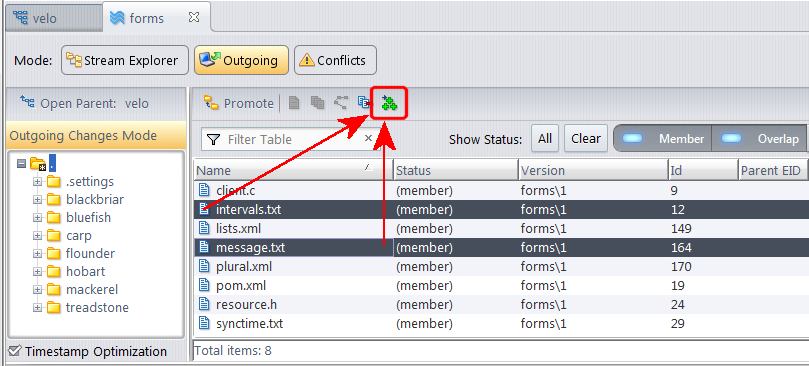The width and height of the screenshot is (809, 366).
Task: Toggle the Timestamp Optimization checkbox
Action: point(15,352)
